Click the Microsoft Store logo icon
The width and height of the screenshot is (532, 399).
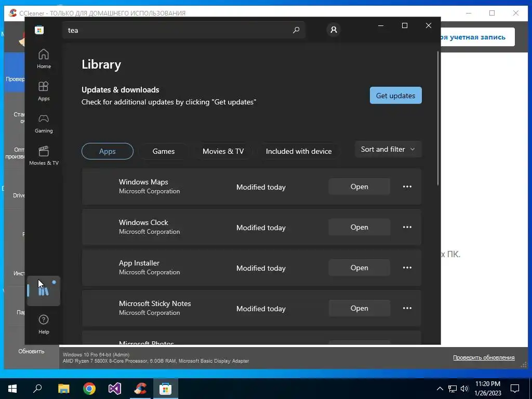[39, 30]
